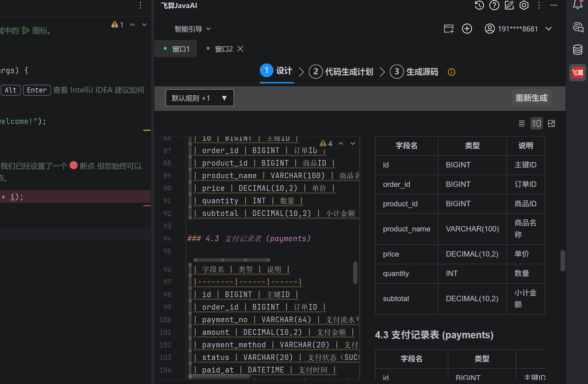Switch to editor-only view icon
The image size is (588, 384).
[521, 123]
